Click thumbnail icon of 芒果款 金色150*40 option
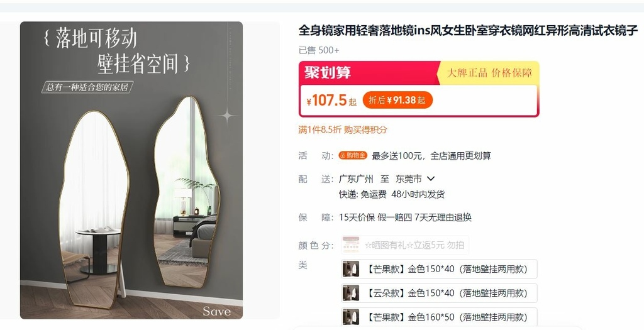This screenshot has height=330, width=644. (x=351, y=269)
